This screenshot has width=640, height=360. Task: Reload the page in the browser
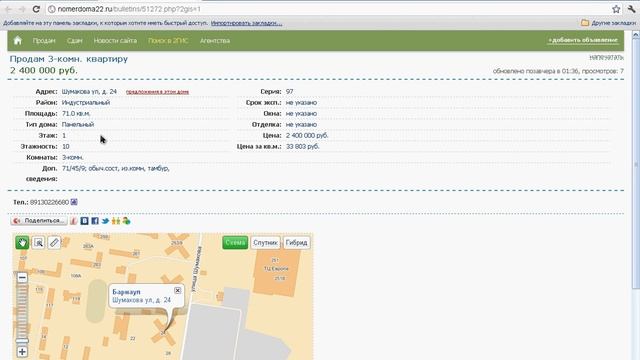pyautogui.click(x=36, y=9)
